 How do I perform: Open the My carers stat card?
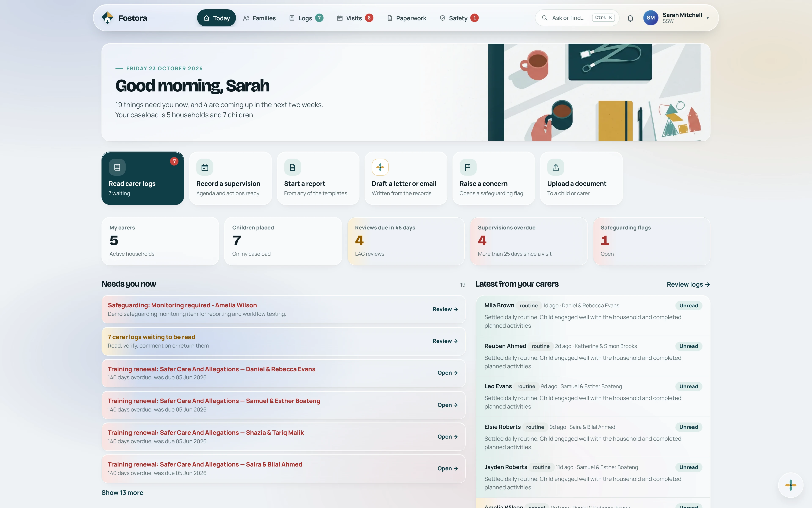pos(160,241)
